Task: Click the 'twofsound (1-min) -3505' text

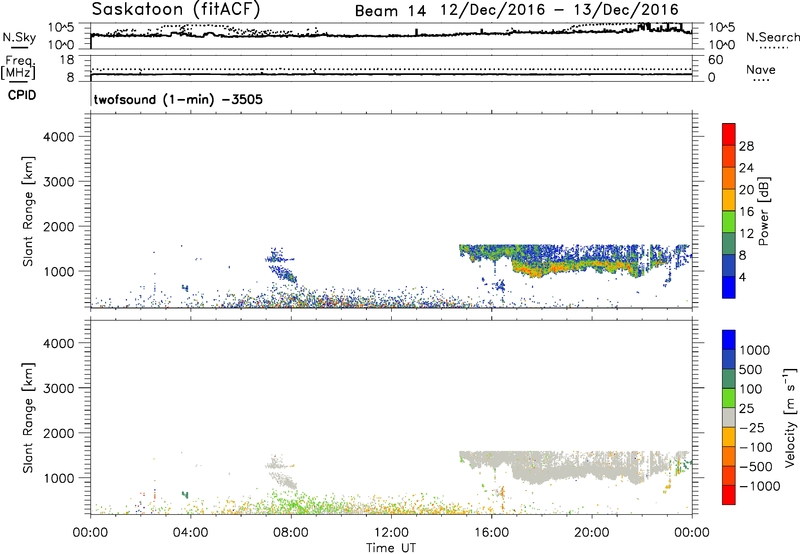Action: (178, 99)
